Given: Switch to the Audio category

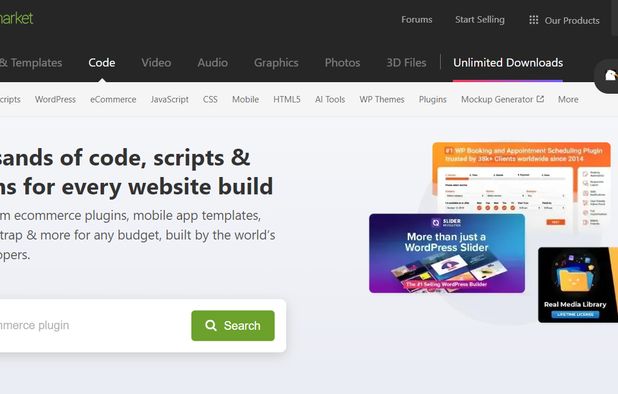Looking at the screenshot, I should pos(212,63).
